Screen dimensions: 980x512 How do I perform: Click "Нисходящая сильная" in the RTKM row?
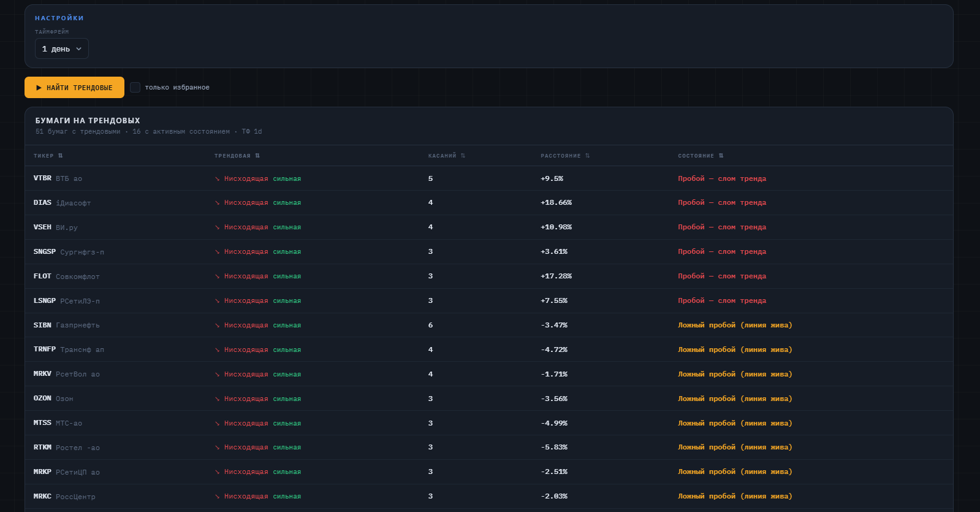pyautogui.click(x=258, y=447)
